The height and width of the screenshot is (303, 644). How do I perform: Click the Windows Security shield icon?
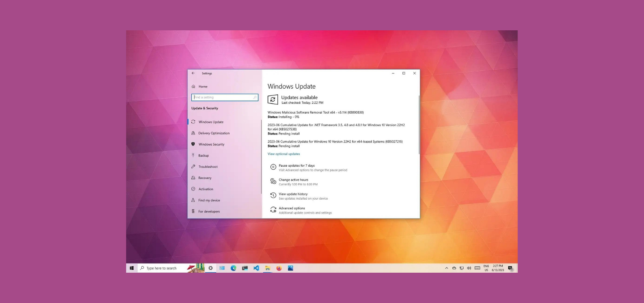(193, 144)
